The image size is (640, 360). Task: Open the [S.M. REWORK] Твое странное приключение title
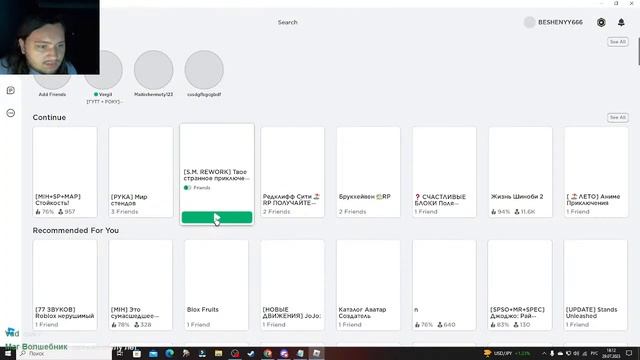point(216,175)
